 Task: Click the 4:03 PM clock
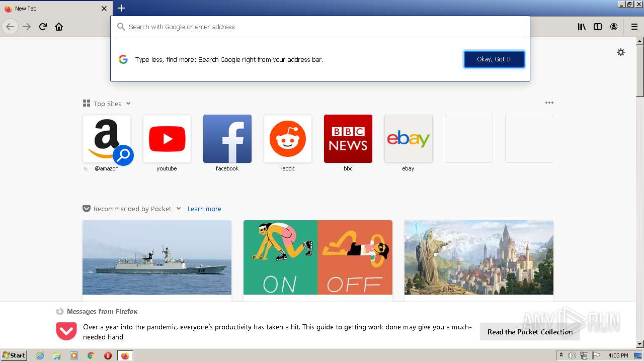[x=618, y=355]
